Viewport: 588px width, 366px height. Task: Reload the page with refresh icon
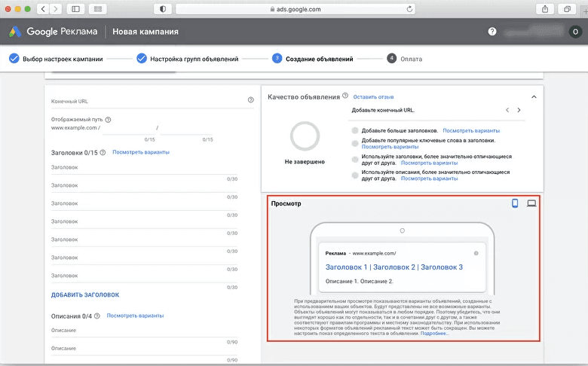[409, 9]
